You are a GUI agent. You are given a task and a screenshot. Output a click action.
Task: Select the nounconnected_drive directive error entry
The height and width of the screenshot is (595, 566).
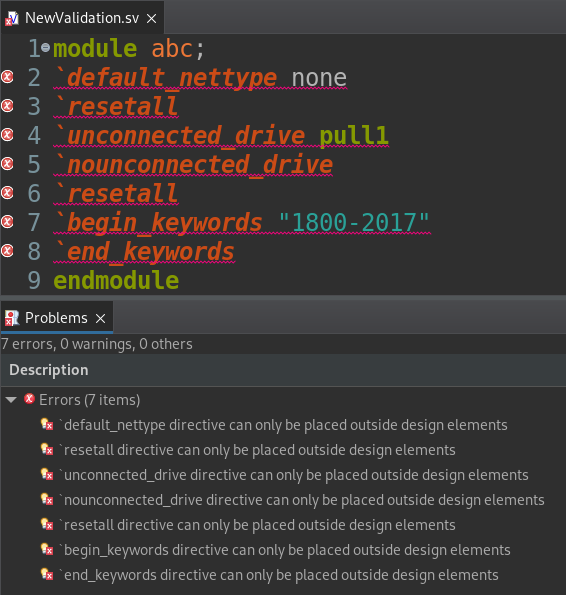click(302, 500)
